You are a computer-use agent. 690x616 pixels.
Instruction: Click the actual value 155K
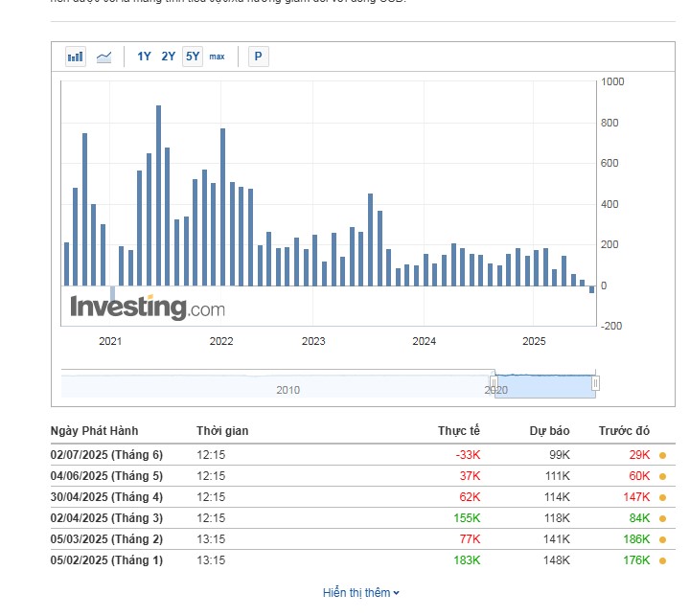(467, 518)
